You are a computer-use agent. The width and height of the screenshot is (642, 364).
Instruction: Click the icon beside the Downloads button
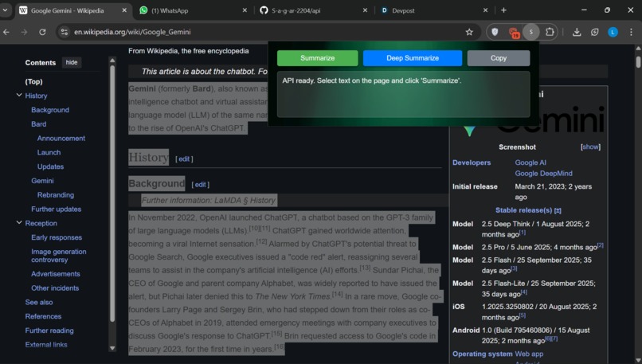tap(594, 32)
